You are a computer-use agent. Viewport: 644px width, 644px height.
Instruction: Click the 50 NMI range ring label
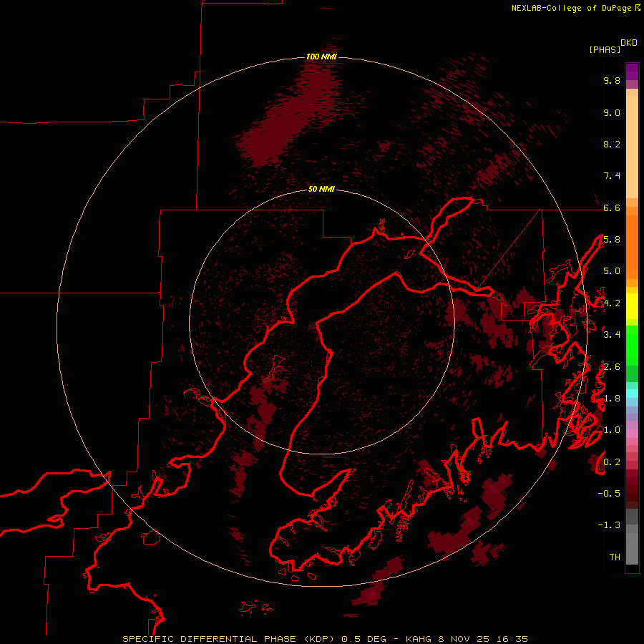point(321,189)
